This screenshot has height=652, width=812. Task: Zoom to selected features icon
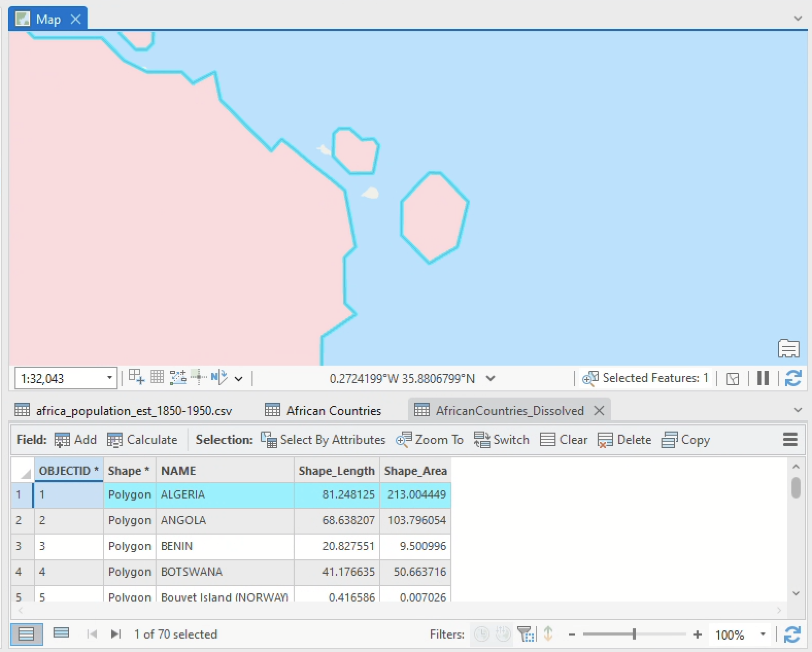(x=590, y=379)
